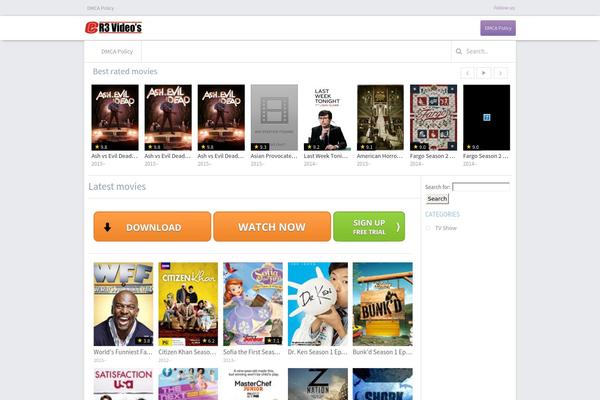The image size is (600, 400).
Task: Open the Citizen Khan poster
Action: tap(188, 304)
